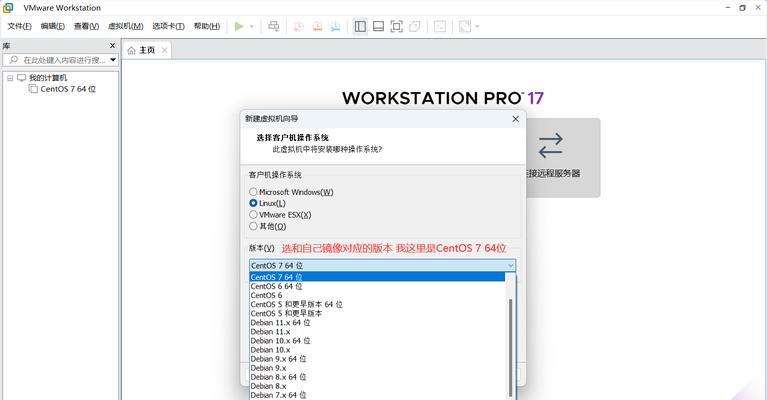The height and width of the screenshot is (400, 767).
Task: Select 我的计算机 in the library
Action: point(47,78)
